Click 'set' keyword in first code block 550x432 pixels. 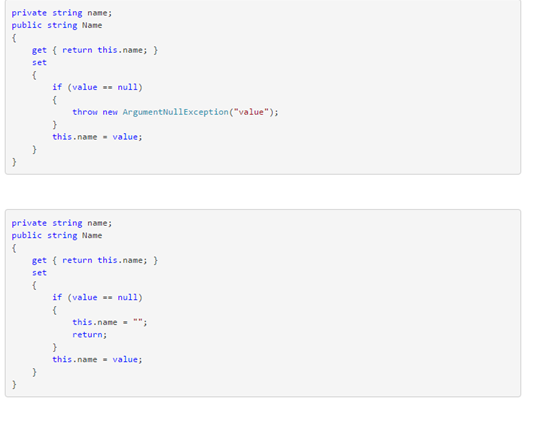click(x=39, y=62)
